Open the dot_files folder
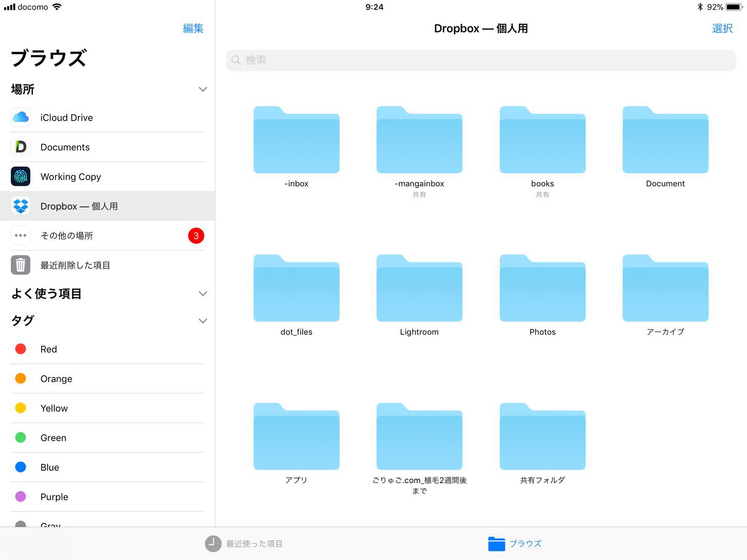747x560 pixels. [x=296, y=288]
